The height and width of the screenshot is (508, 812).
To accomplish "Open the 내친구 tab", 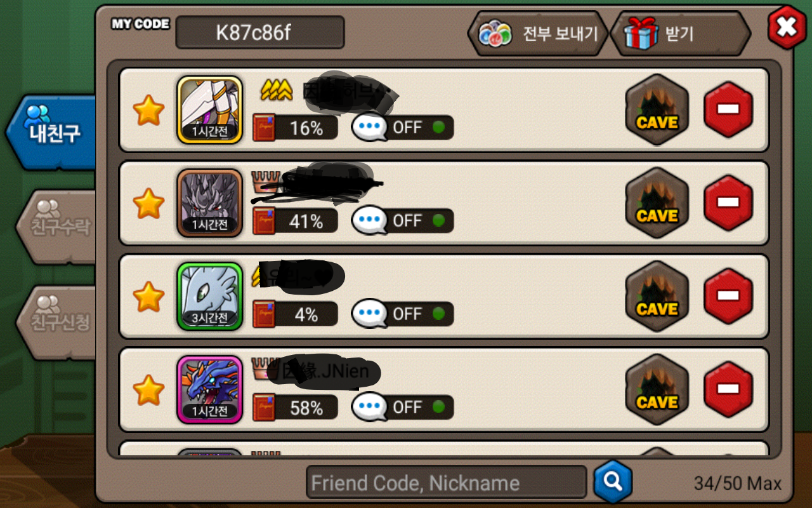I will pyautogui.click(x=52, y=132).
